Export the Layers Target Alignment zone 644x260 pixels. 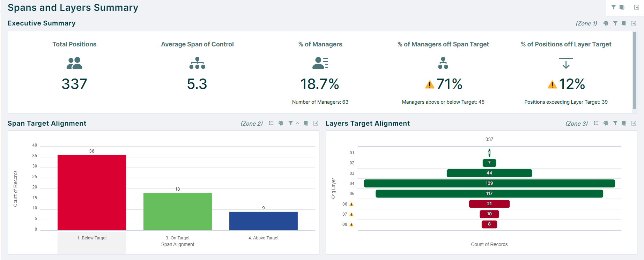[634, 123]
